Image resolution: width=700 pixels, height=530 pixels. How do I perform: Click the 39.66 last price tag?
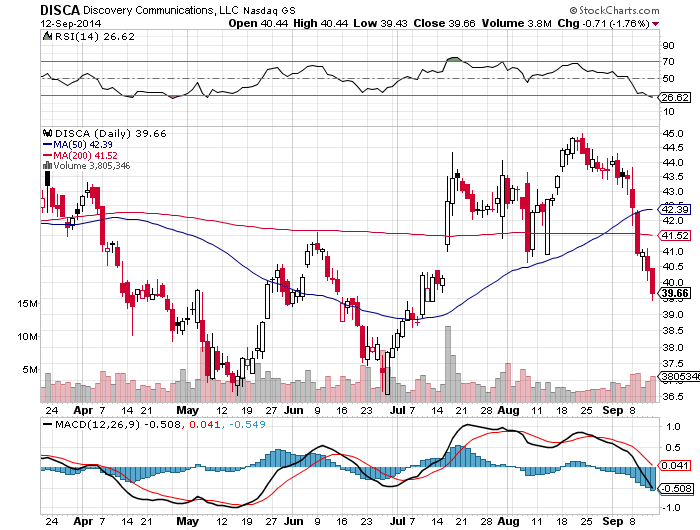click(675, 293)
